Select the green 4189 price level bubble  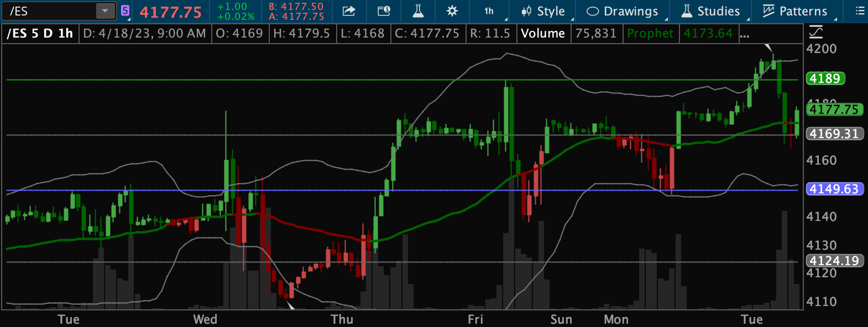[x=825, y=78]
